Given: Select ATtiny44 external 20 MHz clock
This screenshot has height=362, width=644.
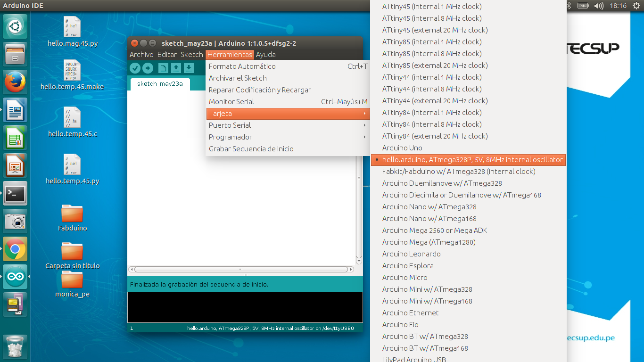Looking at the screenshot, I should click(468, 101).
